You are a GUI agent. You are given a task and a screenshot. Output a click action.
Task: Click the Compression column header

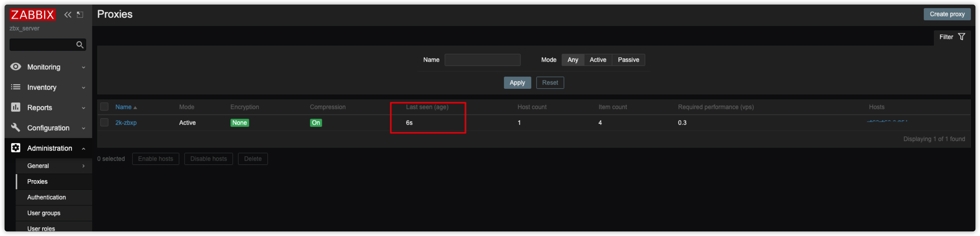coord(328,107)
